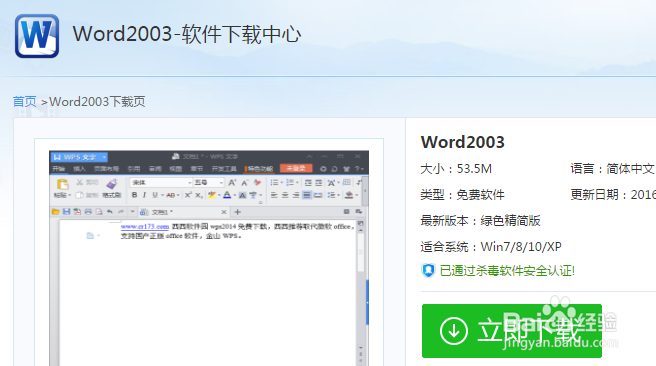Click the Open folder quick-access icon

click(55, 212)
